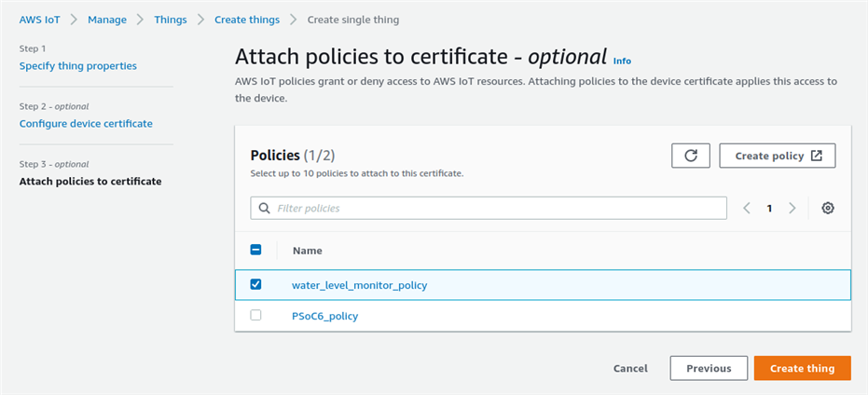
Task: Open Create policy in new tab
Action: (777, 156)
